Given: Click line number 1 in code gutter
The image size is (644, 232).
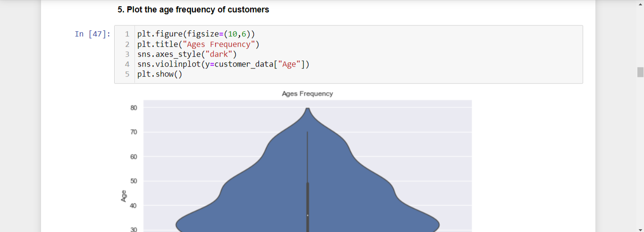Looking at the screenshot, I should click(127, 34).
